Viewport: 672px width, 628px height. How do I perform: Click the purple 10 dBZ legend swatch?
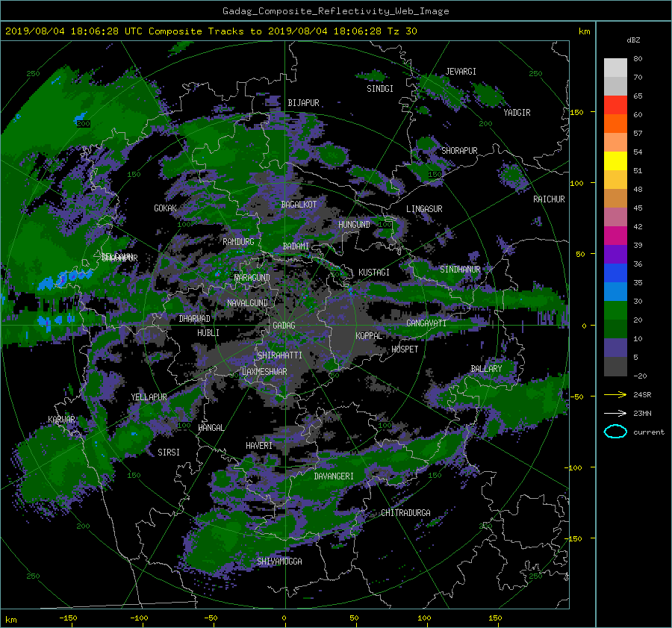(x=615, y=347)
